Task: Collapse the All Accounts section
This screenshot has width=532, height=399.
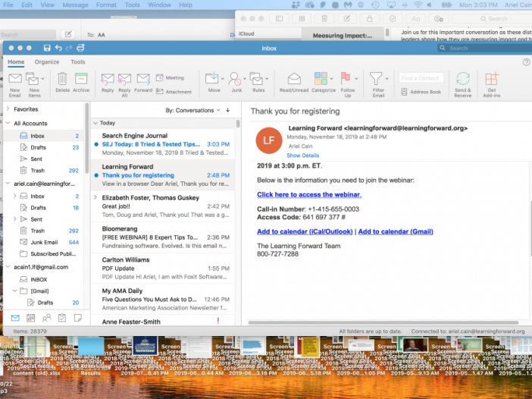Action: pyautogui.click(x=8, y=123)
